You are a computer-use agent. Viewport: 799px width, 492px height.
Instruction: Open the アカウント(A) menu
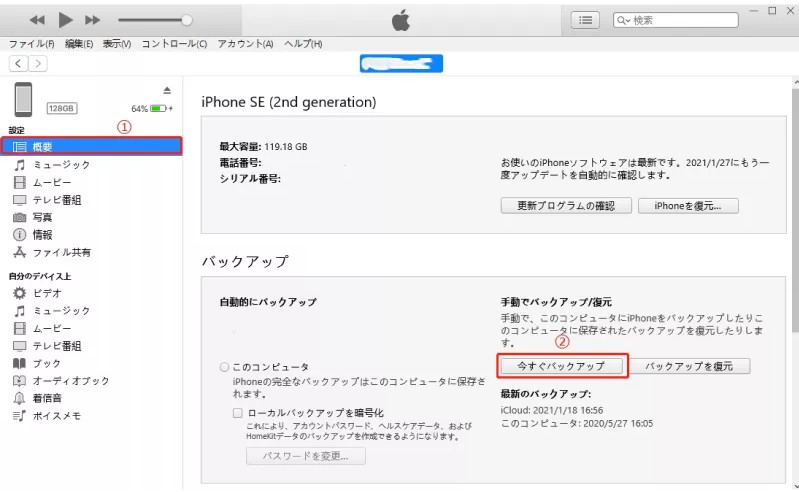pos(246,44)
